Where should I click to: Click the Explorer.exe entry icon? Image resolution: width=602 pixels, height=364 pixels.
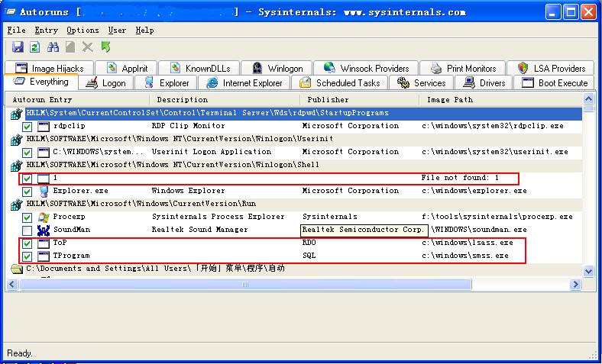pos(44,192)
